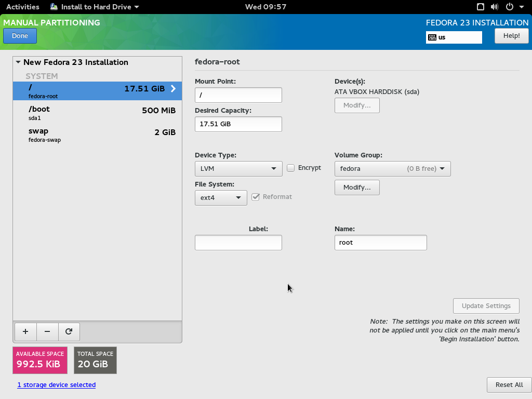Viewport: 532px width, 399px height.
Task: Open the Volume Group fedora dropdown
Action: pyautogui.click(x=392, y=169)
